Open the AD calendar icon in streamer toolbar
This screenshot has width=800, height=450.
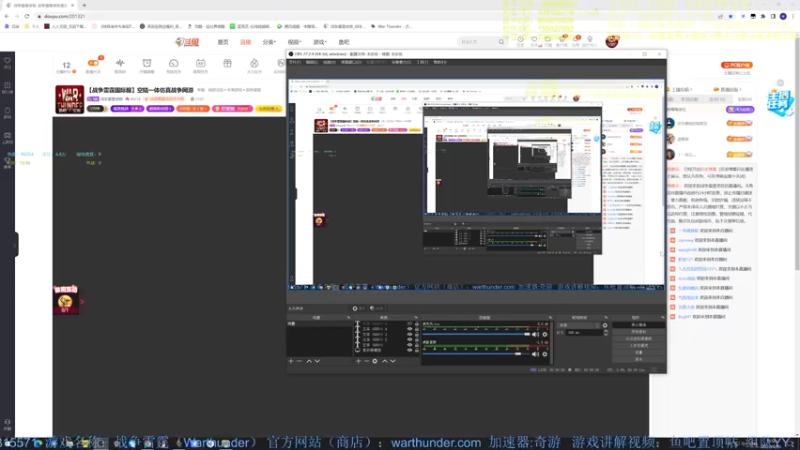coord(201,63)
